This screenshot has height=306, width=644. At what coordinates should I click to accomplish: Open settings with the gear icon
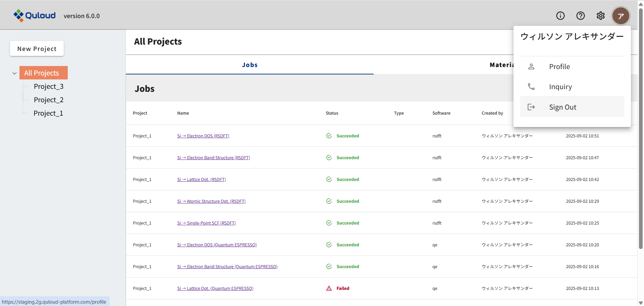tap(600, 16)
